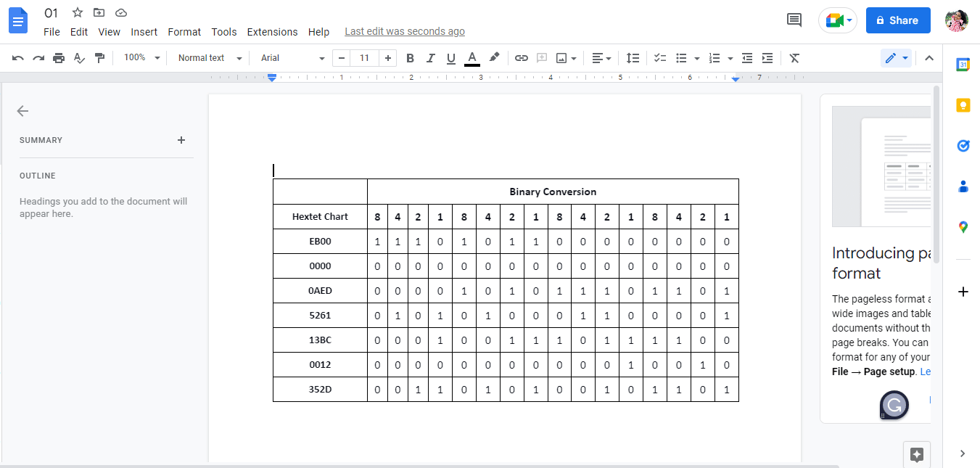Open the Format menu

coord(184,32)
